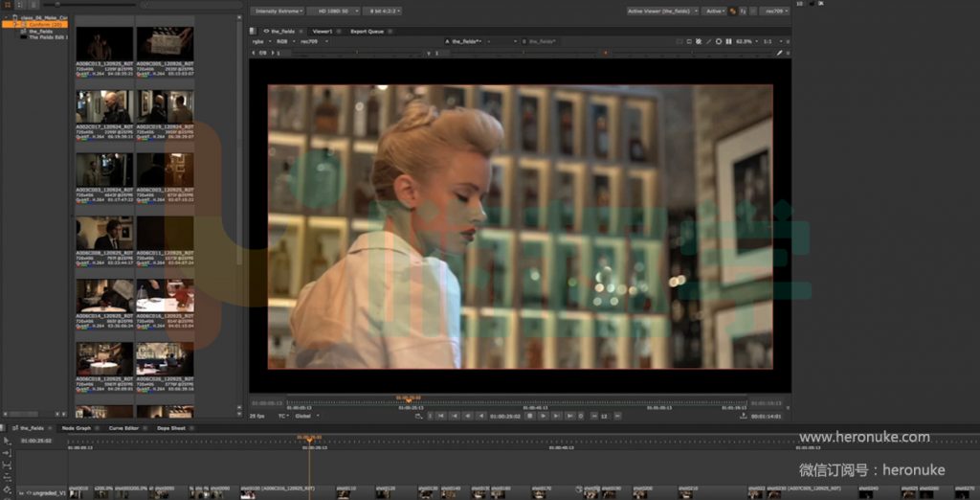
Task: Open the Curve Editor tab
Action: click(123, 428)
